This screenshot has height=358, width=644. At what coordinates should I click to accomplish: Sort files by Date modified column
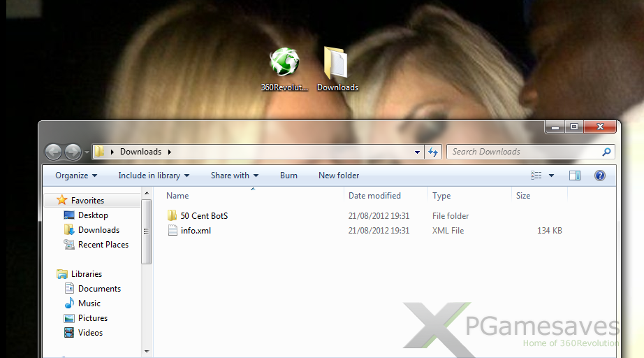coord(374,196)
